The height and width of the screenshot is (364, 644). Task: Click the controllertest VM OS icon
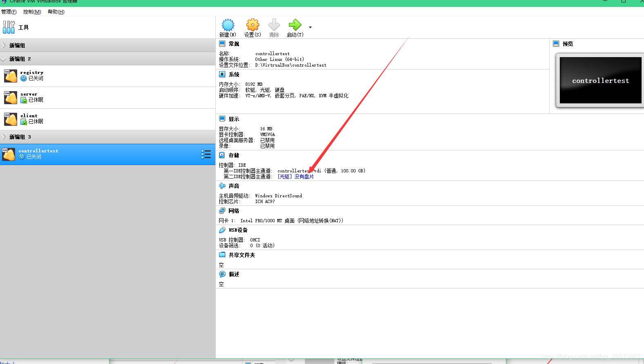[9, 154]
